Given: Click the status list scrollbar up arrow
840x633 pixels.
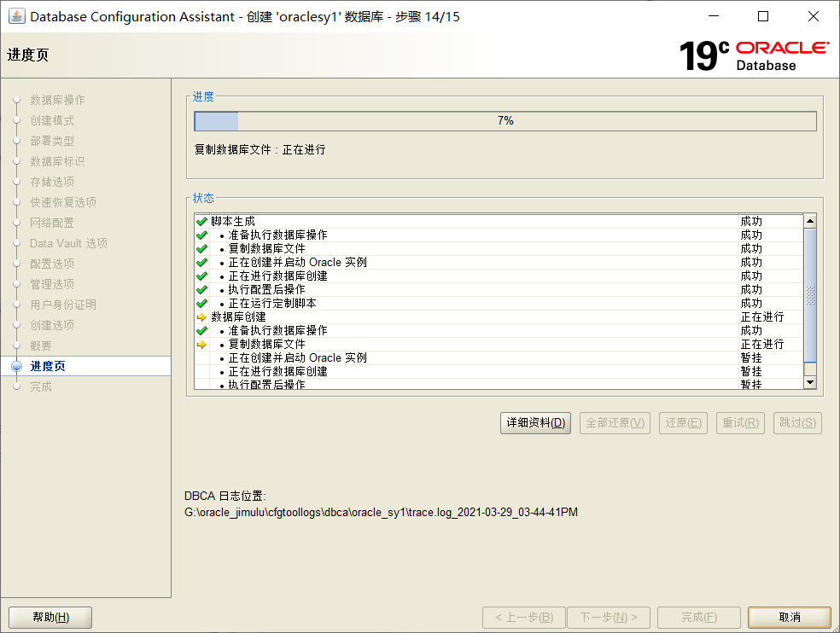Looking at the screenshot, I should tap(810, 221).
